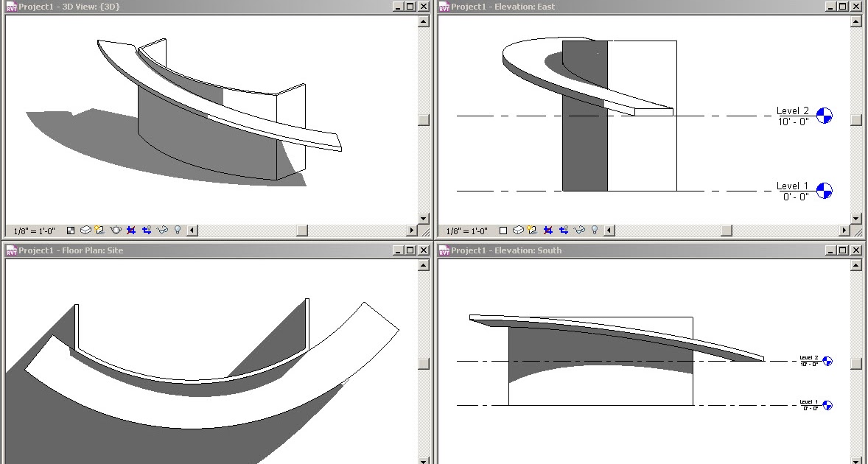Image resolution: width=868 pixels, height=464 pixels.
Task: Click the rendering teapot icon in the 3D view
Action: coord(116,231)
